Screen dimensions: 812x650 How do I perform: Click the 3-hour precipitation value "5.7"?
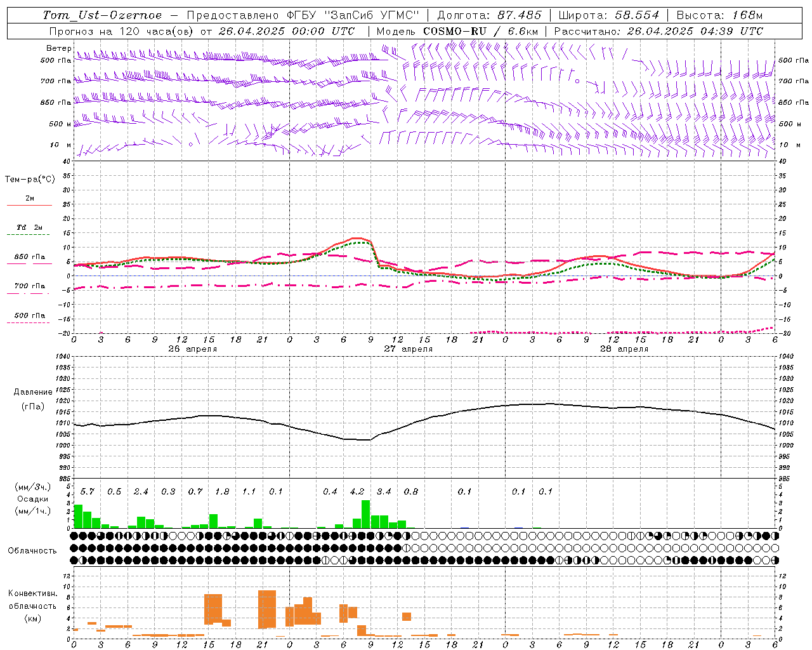87,492
